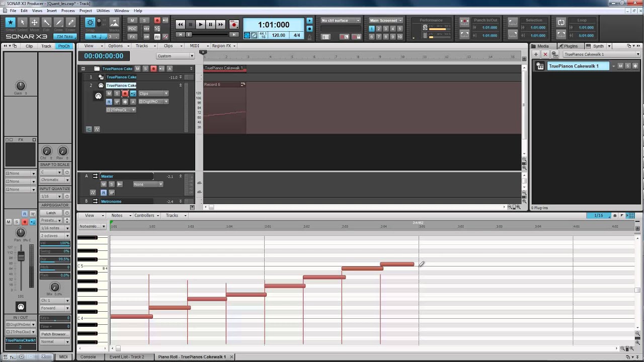Toggle Snap to Scale power button
Image resolution: width=644 pixels, height=362 pixels.
click(x=67, y=172)
